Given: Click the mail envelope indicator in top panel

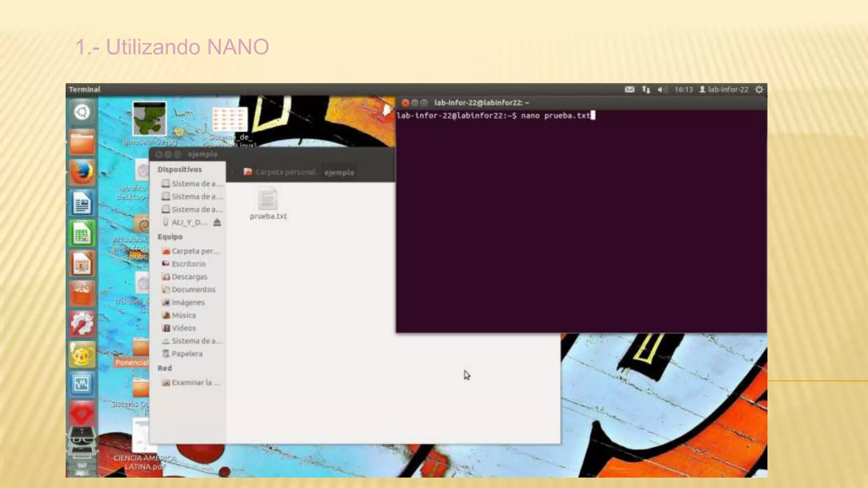Looking at the screenshot, I should [629, 89].
